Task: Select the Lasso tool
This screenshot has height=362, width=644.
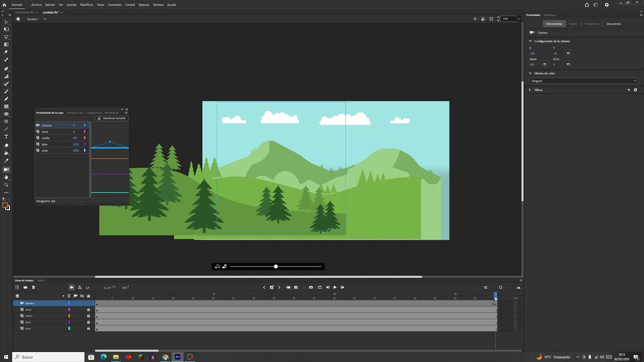Action: tap(6, 37)
